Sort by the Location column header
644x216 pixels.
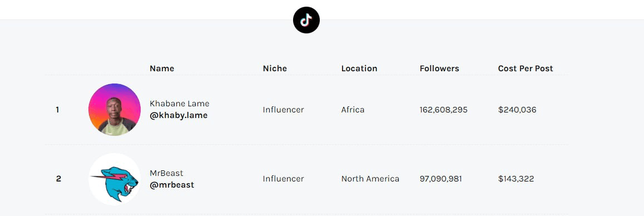[359, 68]
